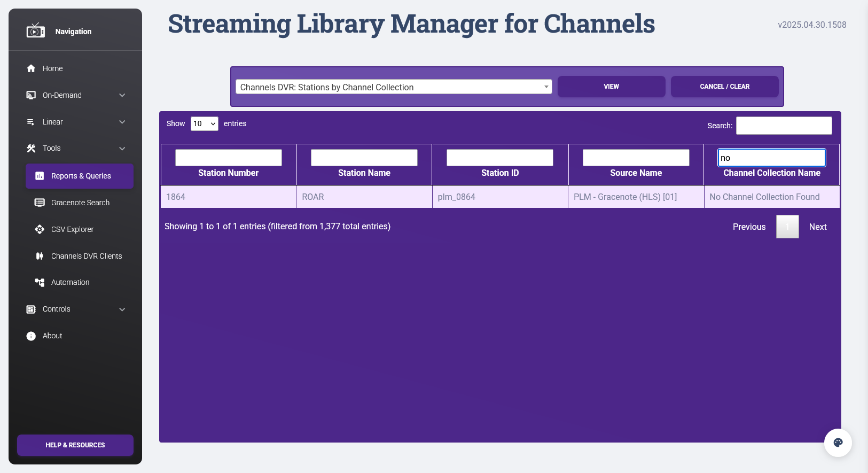Image resolution: width=868 pixels, height=473 pixels.
Task: Click the On-Demand cast icon
Action: pyautogui.click(x=31, y=95)
